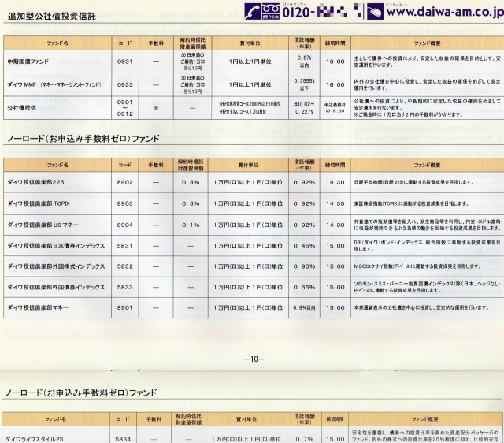
Task: Click the 0.95% trust fee cell
Action: 304,266
